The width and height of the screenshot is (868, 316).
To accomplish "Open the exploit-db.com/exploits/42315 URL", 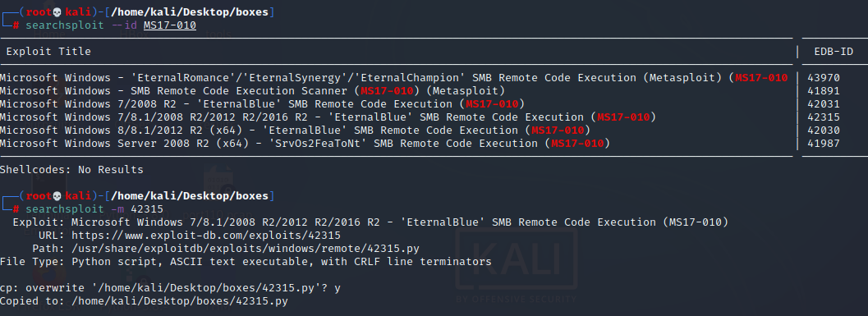I will (206, 236).
